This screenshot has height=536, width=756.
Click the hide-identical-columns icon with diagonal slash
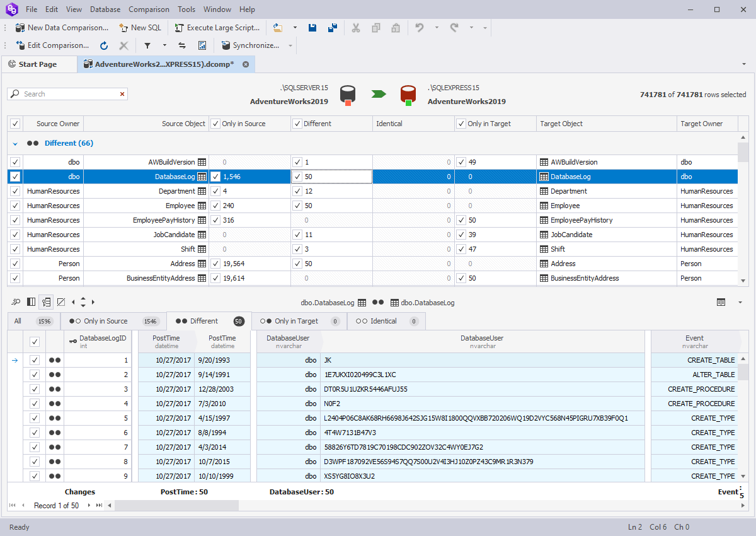(x=61, y=302)
